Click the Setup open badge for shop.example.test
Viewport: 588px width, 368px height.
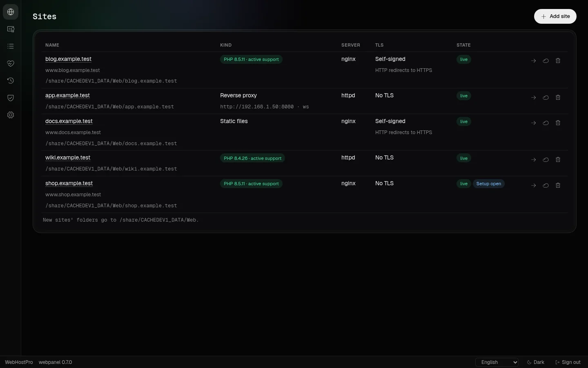click(x=489, y=184)
